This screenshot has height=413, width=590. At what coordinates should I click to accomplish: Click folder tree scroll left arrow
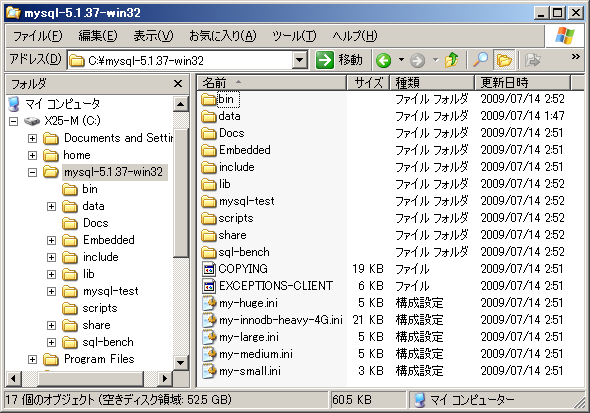click(x=14, y=378)
